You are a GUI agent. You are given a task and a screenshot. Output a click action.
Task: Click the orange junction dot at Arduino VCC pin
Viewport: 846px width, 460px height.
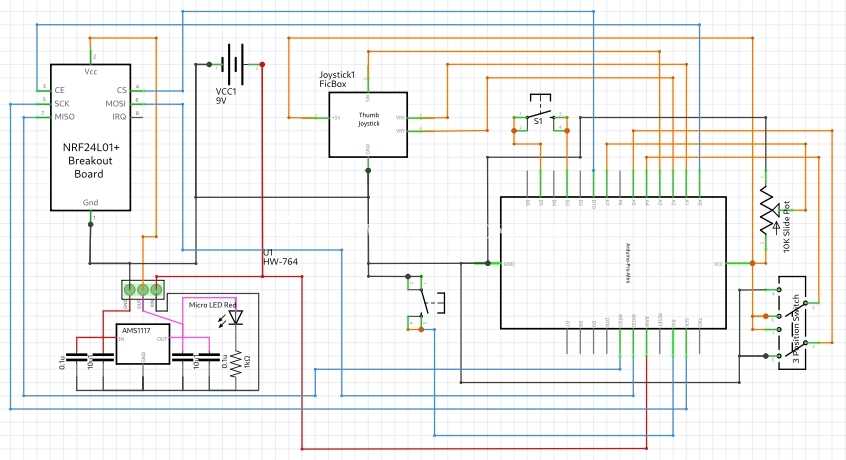(752, 263)
